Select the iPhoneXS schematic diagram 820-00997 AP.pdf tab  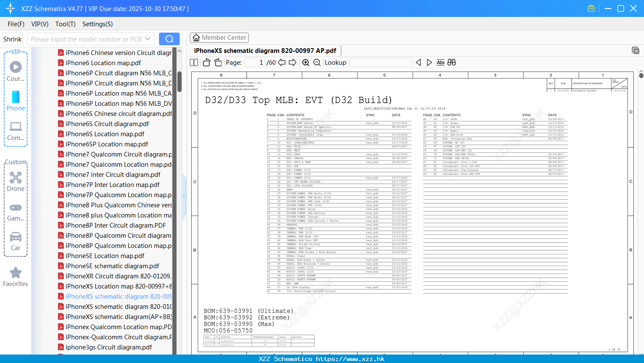point(265,51)
